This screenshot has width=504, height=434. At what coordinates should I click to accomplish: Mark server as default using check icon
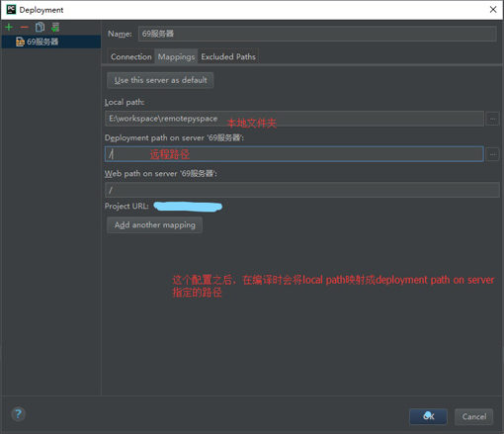click(x=55, y=27)
